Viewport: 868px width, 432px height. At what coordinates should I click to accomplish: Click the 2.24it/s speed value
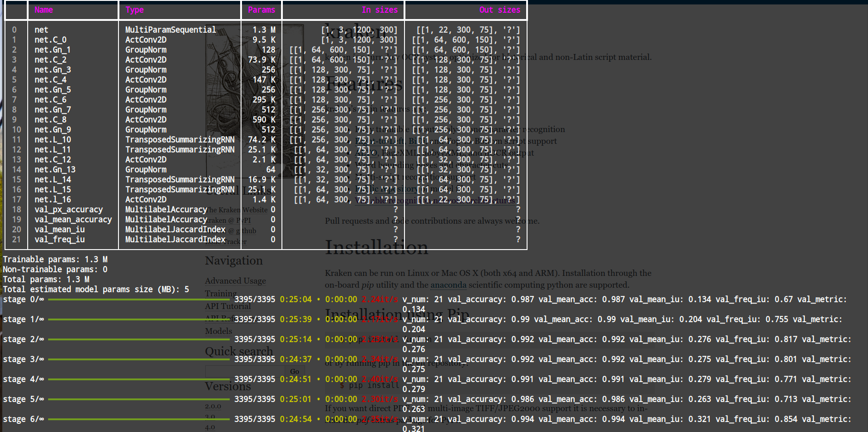(x=380, y=299)
